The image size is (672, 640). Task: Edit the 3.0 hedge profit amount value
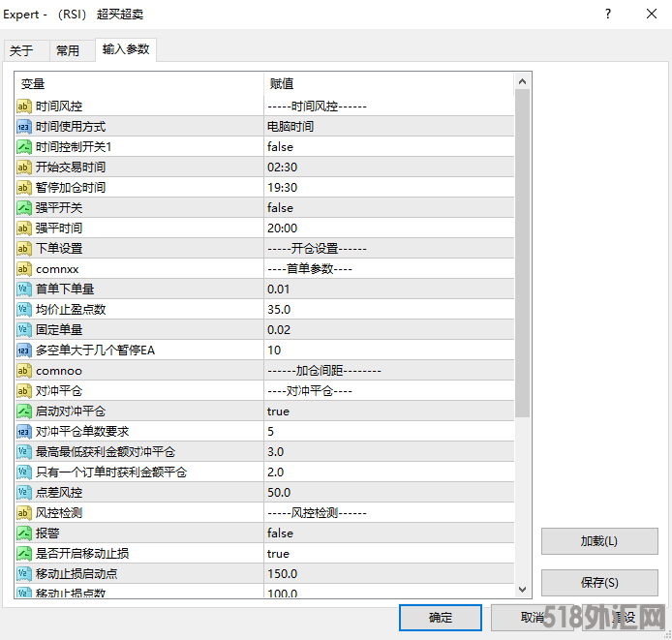point(388,452)
